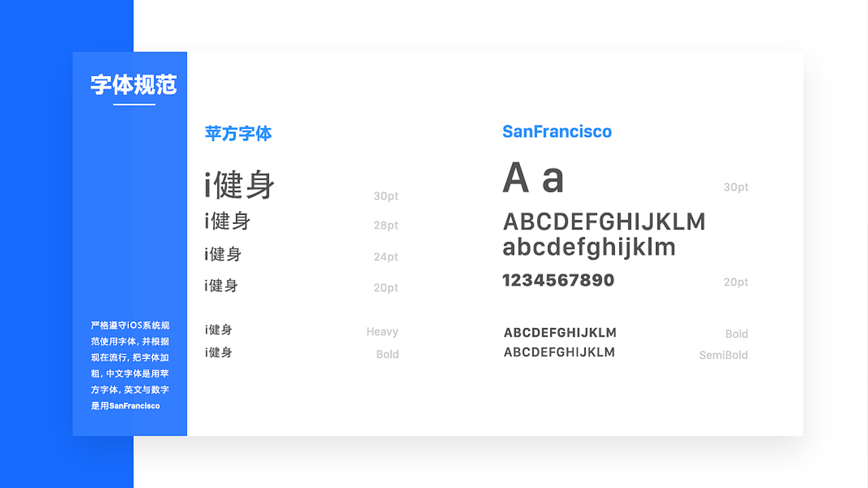Select the SemiBold weight label
This screenshot has width=868, height=488.
click(724, 355)
